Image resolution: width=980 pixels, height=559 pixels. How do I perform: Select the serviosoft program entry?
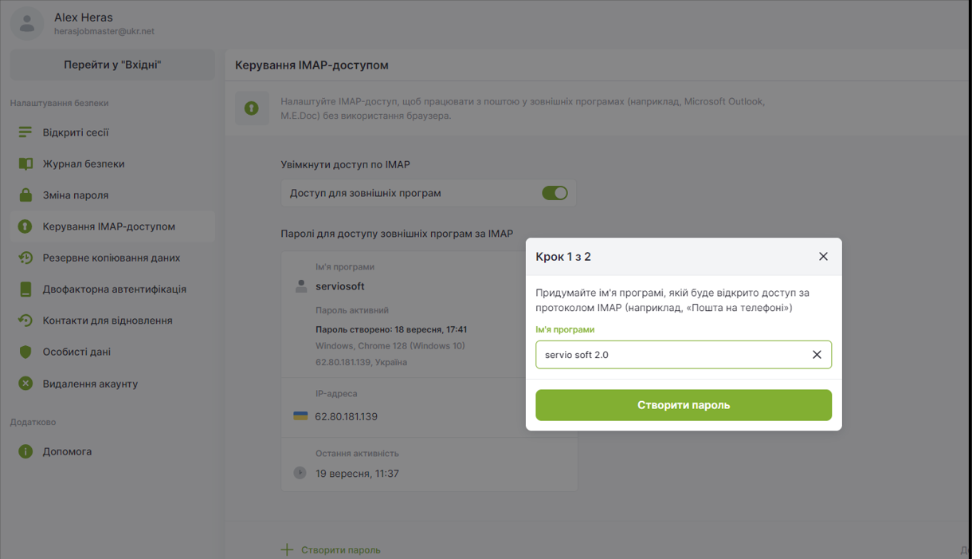(340, 286)
